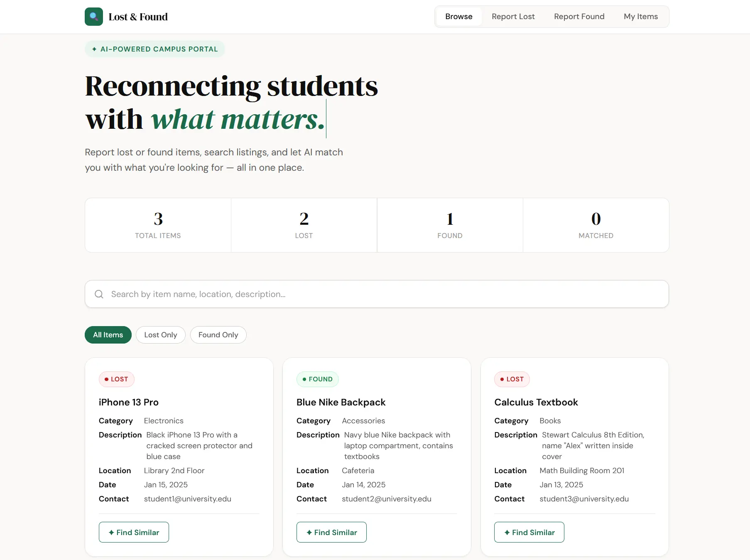The image size is (750, 560).
Task: Focus the item search field
Action: [377, 294]
